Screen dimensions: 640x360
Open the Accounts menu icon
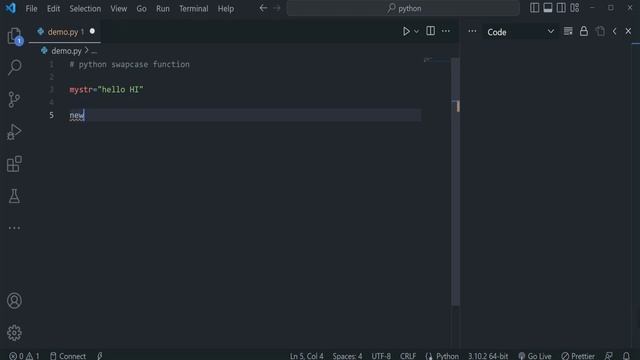14,301
